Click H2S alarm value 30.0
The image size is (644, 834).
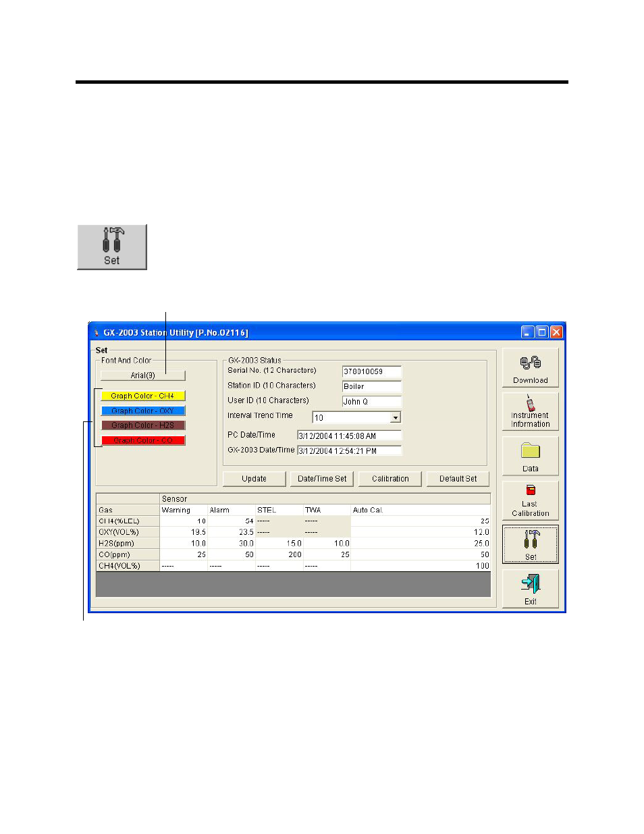[232, 544]
